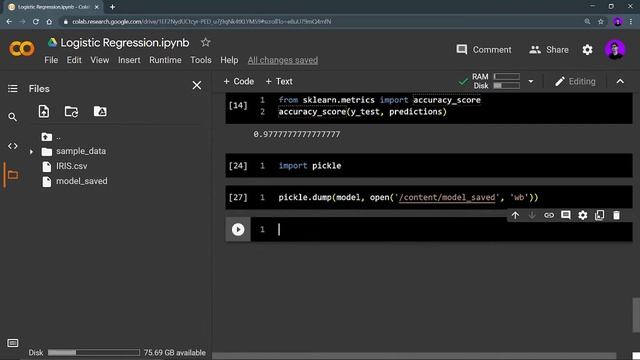The height and width of the screenshot is (360, 640).
Task: Add a new Text cell
Action: click(x=279, y=81)
